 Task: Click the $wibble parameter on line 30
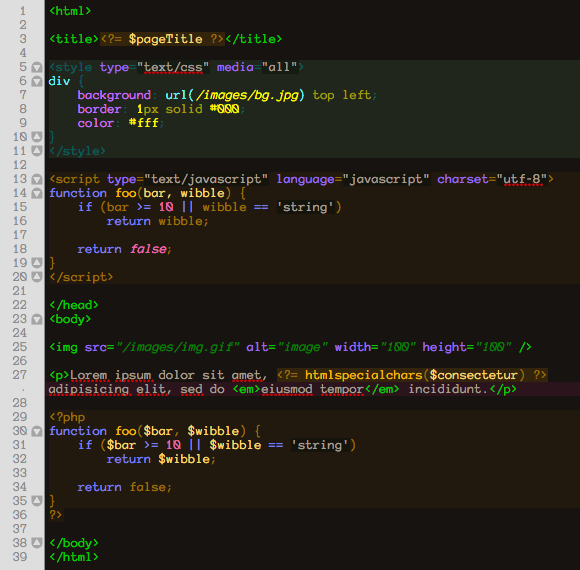213,431
